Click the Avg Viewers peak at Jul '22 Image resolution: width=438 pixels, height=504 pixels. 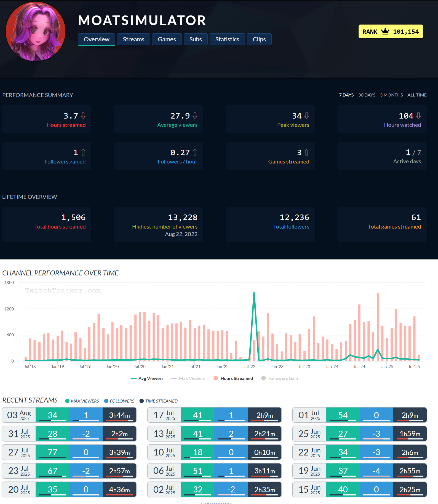[254, 293]
